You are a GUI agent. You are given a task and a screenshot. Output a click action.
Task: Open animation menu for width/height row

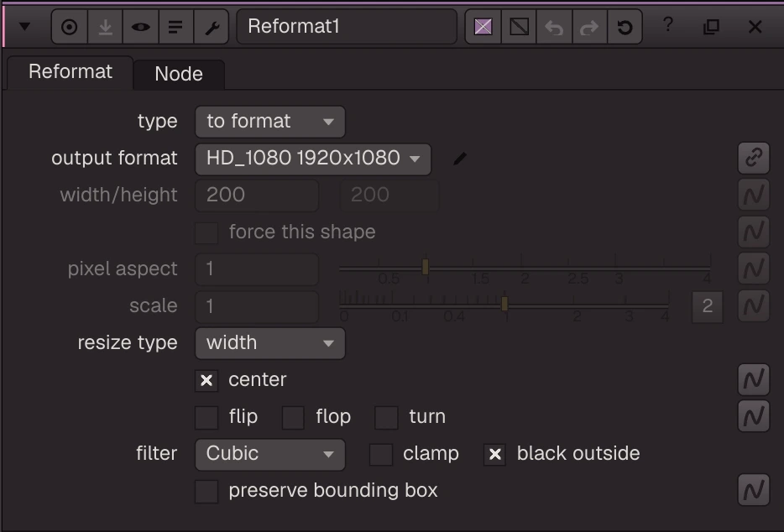point(754,195)
